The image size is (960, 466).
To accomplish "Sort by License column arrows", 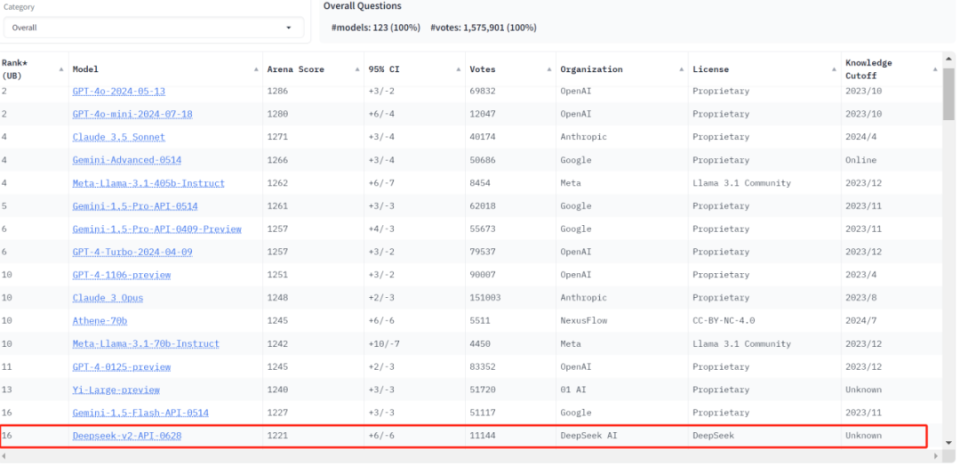I will click(x=834, y=69).
